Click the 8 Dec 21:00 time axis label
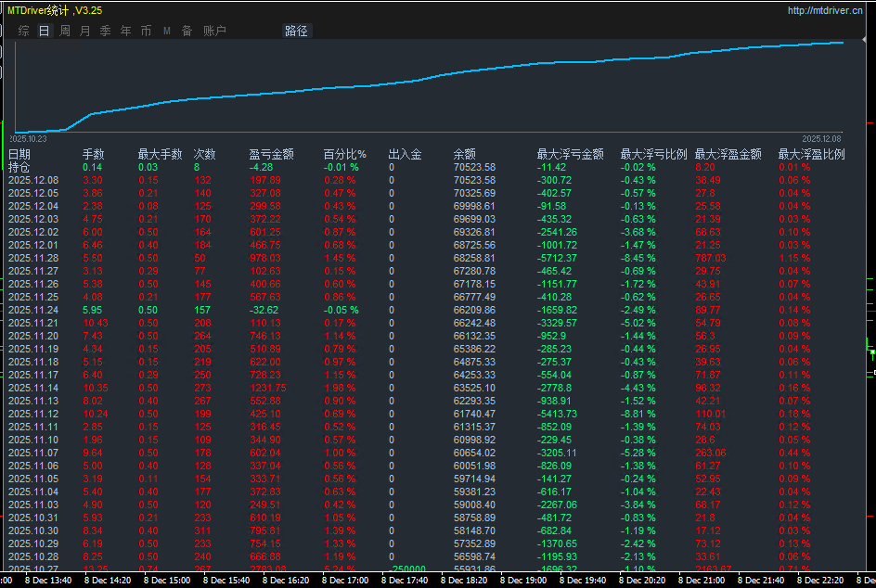This screenshot has width=876, height=588. [702, 581]
